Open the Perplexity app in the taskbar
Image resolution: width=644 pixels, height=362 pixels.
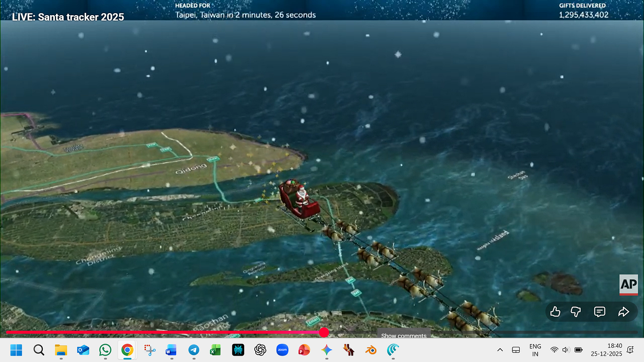[x=238, y=350]
